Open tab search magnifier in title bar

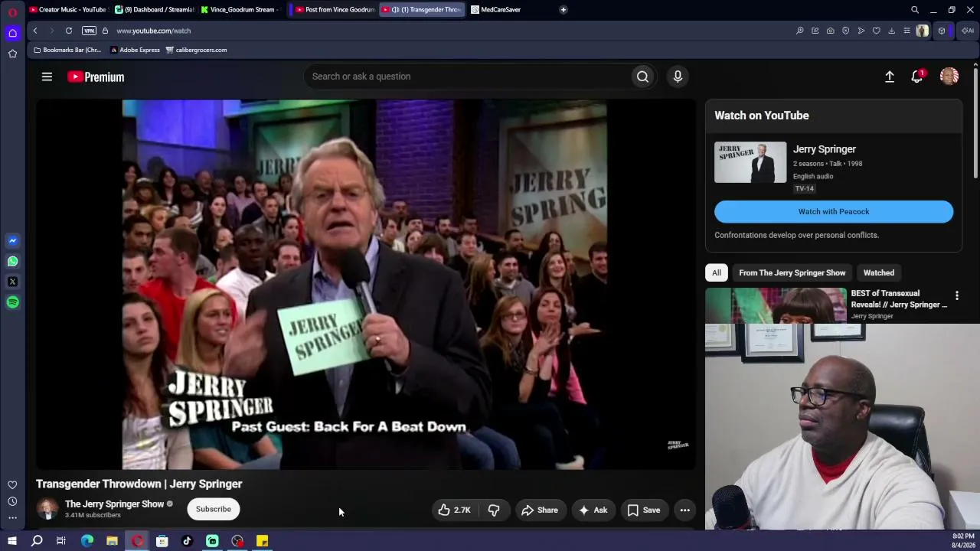[915, 10]
